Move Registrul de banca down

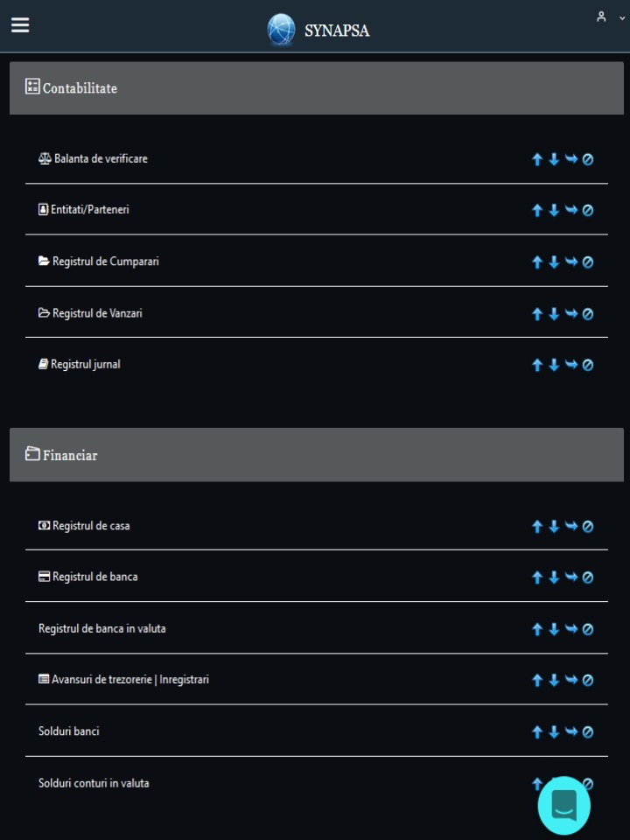(x=554, y=577)
